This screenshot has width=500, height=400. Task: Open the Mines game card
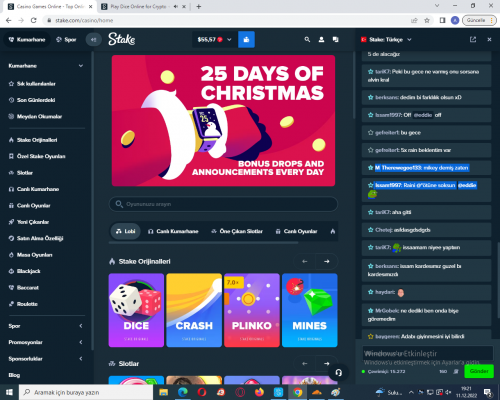310,310
